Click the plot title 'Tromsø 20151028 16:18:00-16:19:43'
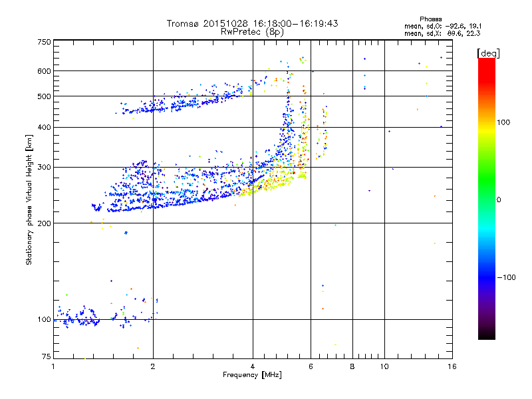The height and width of the screenshot is (399, 532). click(x=252, y=23)
